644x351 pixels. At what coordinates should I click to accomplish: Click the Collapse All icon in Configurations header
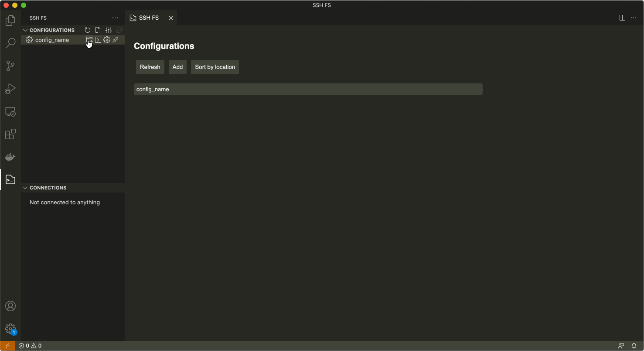(119, 30)
